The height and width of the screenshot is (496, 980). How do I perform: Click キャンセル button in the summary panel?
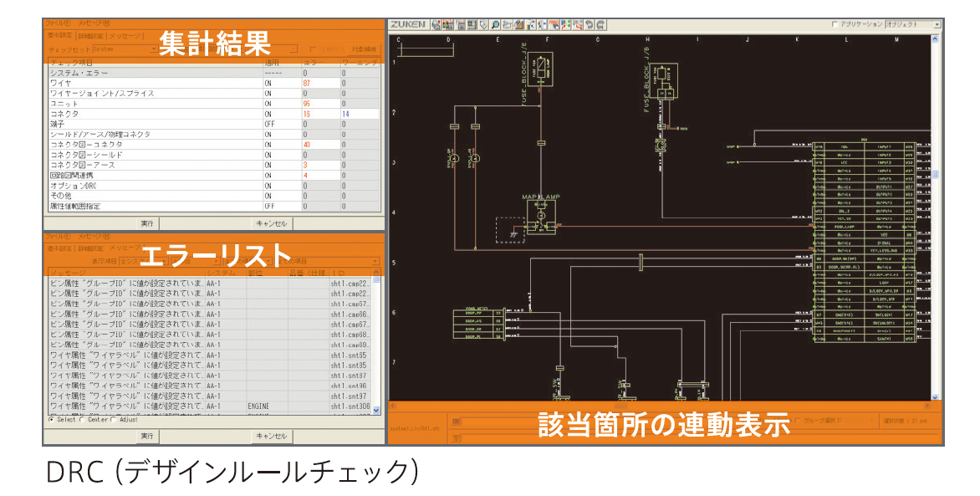pos(271,223)
